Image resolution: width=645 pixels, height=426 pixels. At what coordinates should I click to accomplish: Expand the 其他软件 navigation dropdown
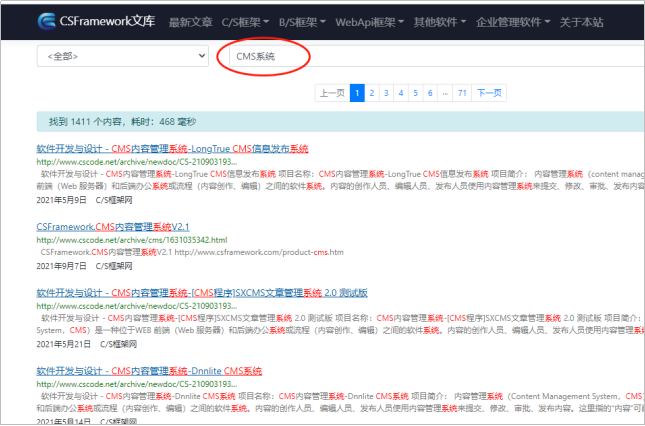click(440, 22)
